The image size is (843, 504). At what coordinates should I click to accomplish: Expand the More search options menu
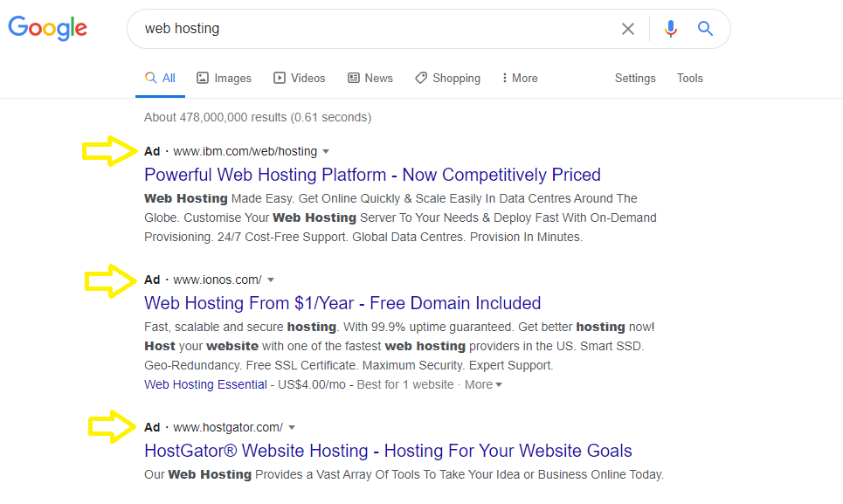pos(520,78)
